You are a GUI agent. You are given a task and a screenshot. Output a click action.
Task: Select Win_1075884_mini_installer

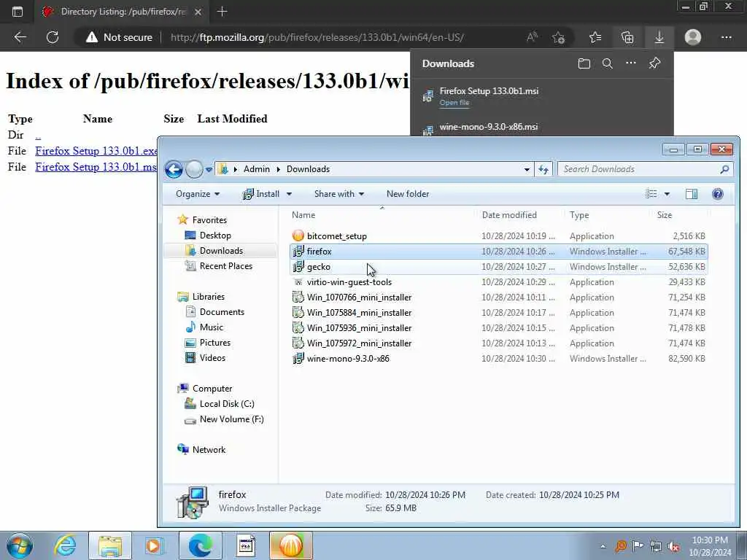[498, 313]
